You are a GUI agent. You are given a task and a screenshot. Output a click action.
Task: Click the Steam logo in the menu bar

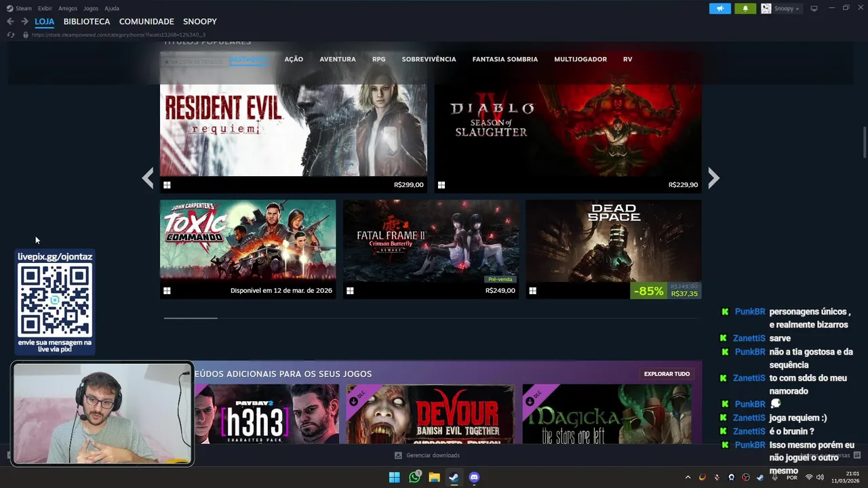point(9,8)
